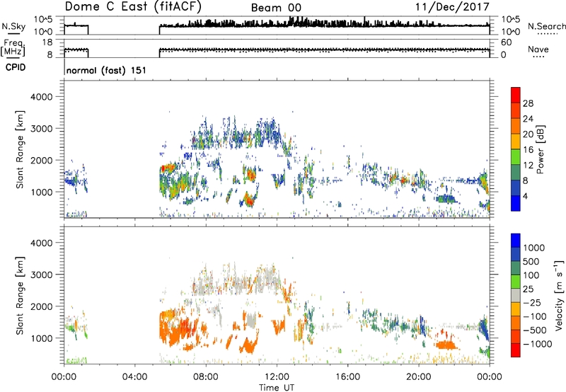Click the "60" tick on the Nave axis
This screenshot has height=392, width=566.
(506, 42)
